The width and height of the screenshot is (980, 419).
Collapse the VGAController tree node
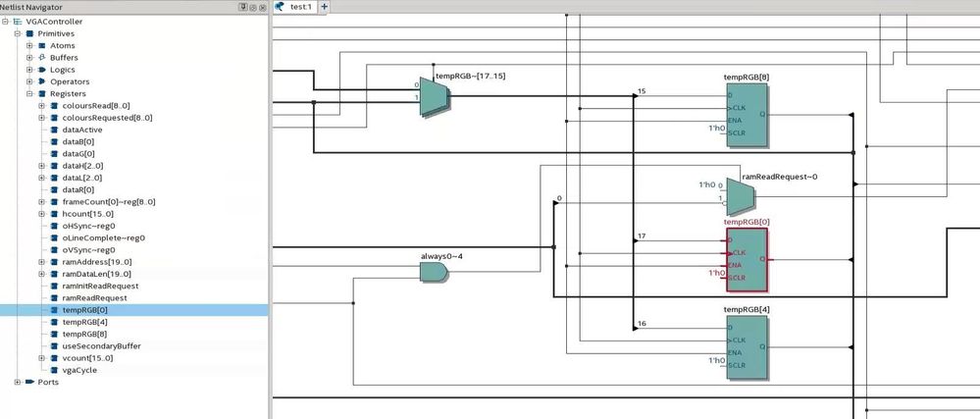point(6,22)
